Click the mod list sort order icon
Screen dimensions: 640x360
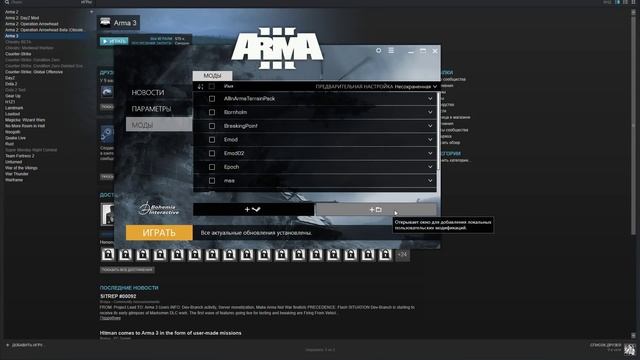click(x=200, y=87)
